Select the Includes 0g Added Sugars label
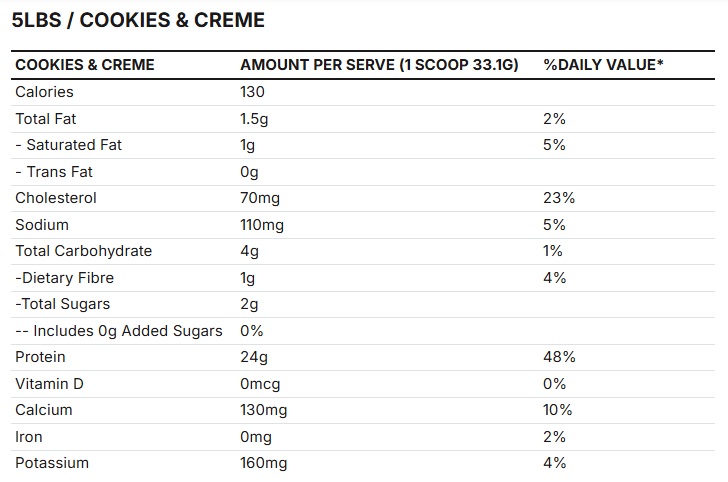This screenshot has height=482, width=728. pos(119,331)
